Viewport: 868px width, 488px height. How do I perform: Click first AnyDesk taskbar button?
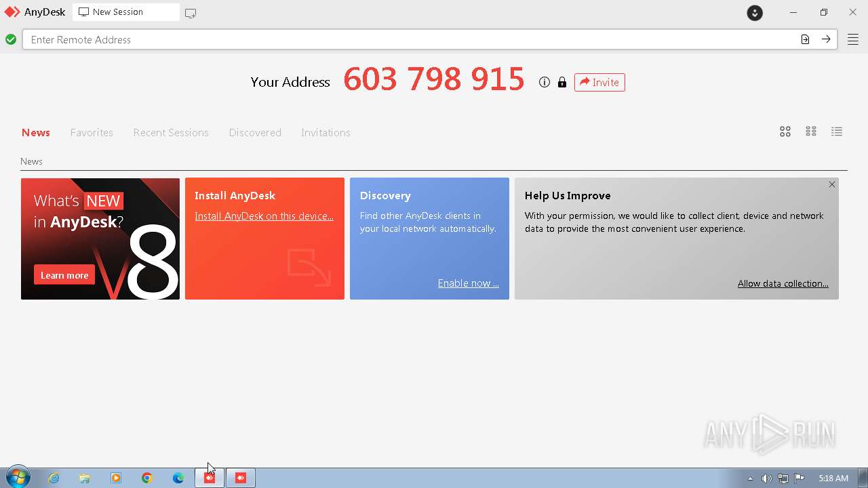210,478
